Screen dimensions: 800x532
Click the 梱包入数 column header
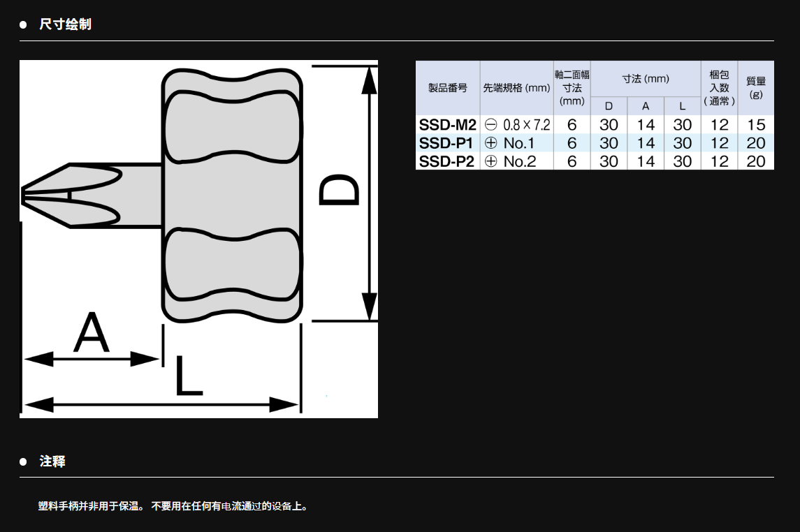[719, 88]
